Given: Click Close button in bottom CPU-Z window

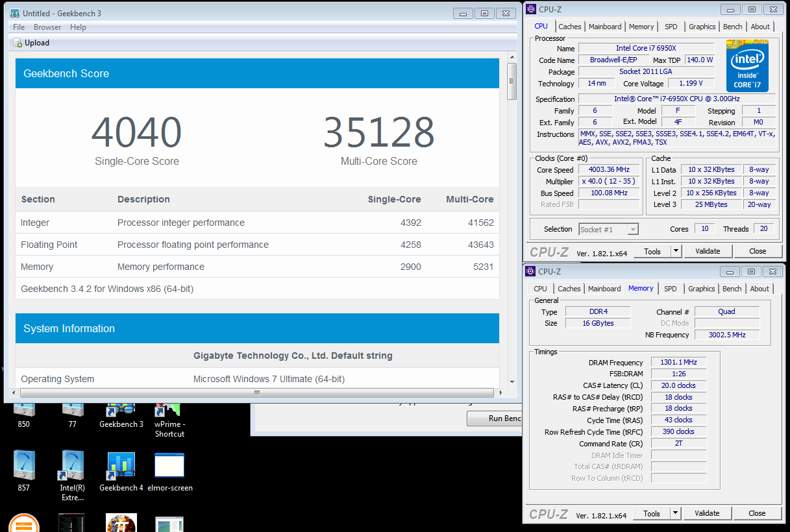Looking at the screenshot, I should 757,513.
